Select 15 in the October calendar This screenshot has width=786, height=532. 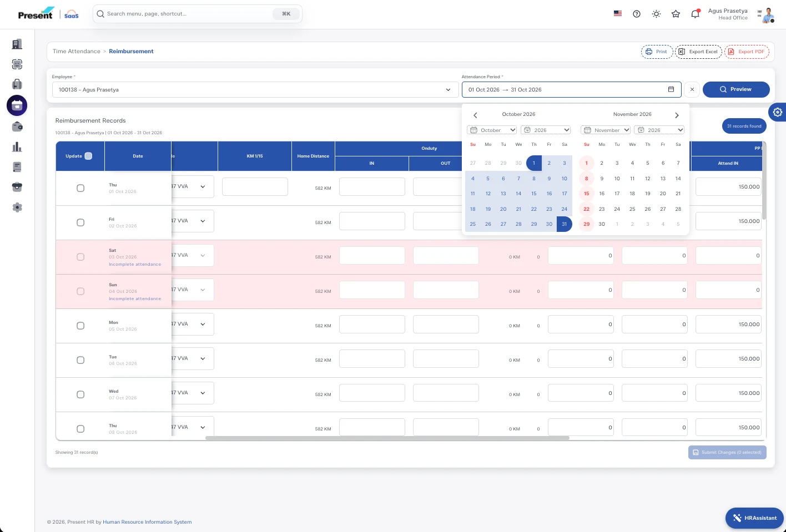(x=534, y=194)
